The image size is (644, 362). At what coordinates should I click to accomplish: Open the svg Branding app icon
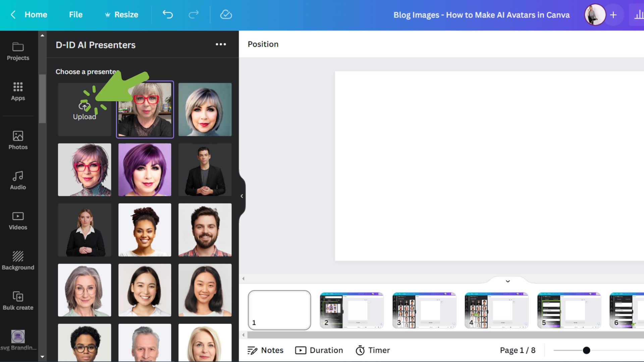point(18,340)
